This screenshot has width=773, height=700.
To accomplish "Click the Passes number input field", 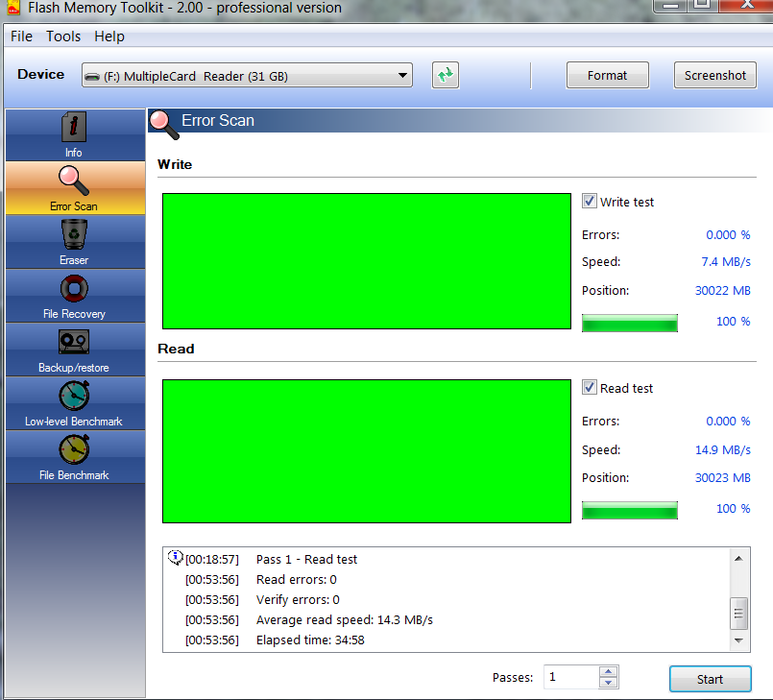I will pos(570,677).
